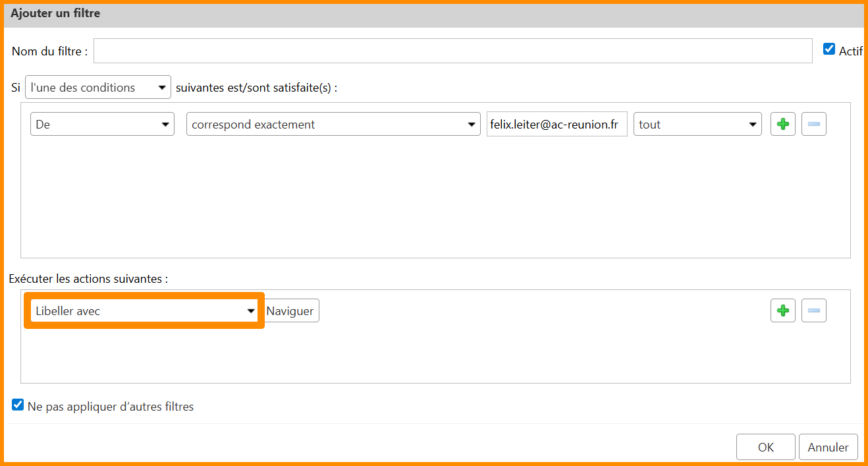The image size is (868, 466).
Task: Uncheck 'Ne pas appliquer d'autres filtres'
Action: (x=18, y=405)
